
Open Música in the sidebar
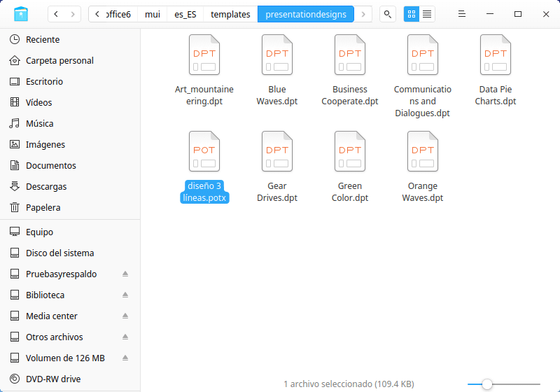coord(70,123)
